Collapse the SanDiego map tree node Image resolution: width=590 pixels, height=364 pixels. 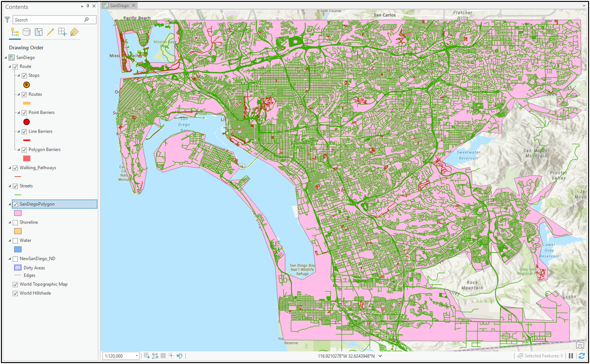pos(6,58)
